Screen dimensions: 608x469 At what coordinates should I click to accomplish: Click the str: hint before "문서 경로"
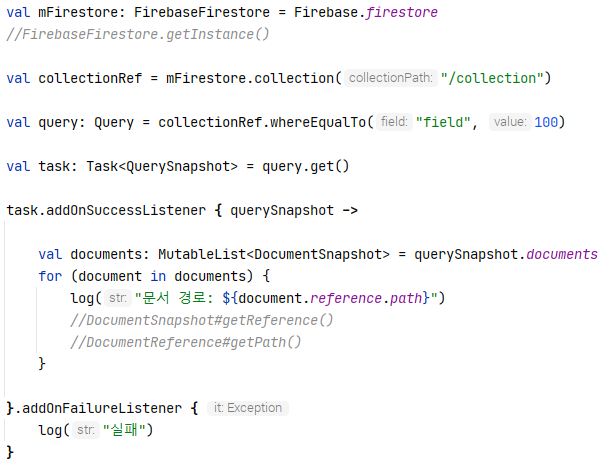point(118,298)
